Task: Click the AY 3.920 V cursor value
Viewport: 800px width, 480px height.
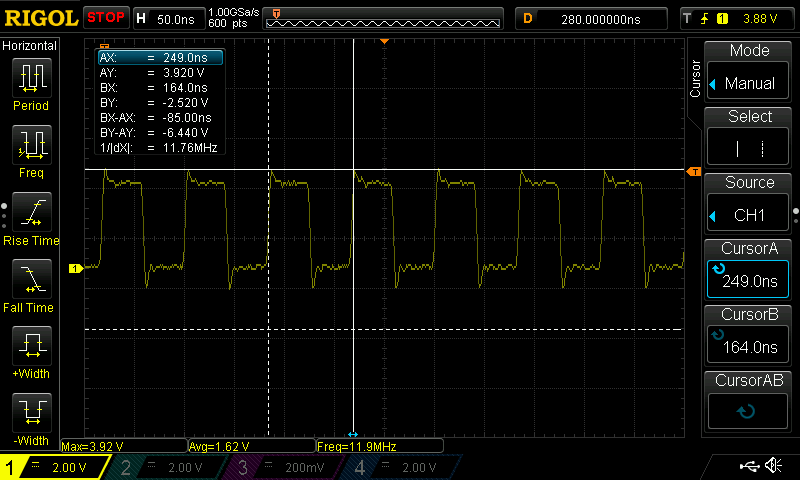Action: 184,73
